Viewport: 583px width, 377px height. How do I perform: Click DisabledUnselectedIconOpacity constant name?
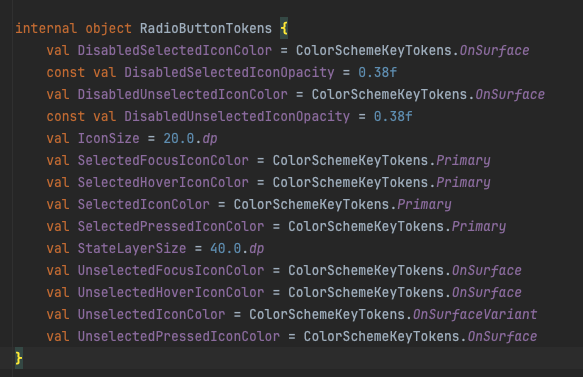237,116
